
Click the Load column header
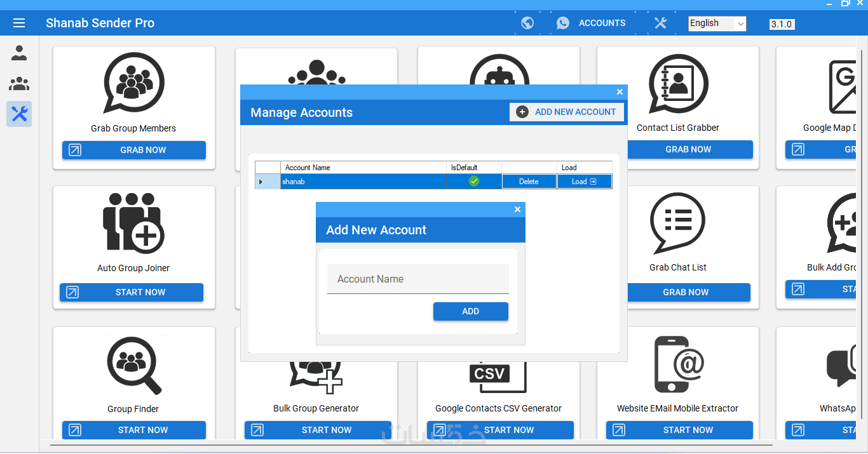[x=585, y=168]
